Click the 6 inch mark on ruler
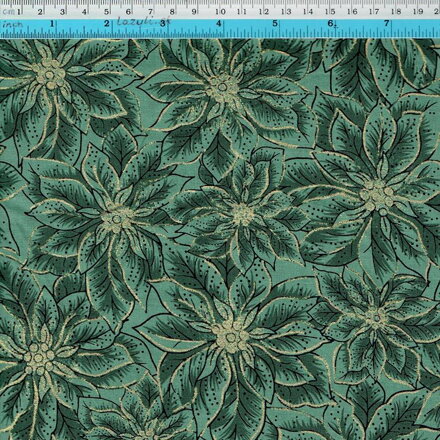 pyautogui.click(x=330, y=24)
